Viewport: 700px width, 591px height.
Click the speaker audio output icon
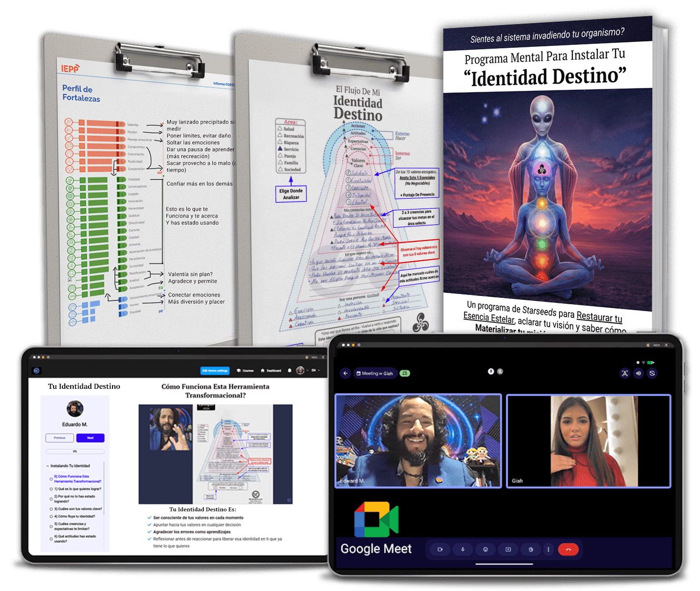[639, 373]
